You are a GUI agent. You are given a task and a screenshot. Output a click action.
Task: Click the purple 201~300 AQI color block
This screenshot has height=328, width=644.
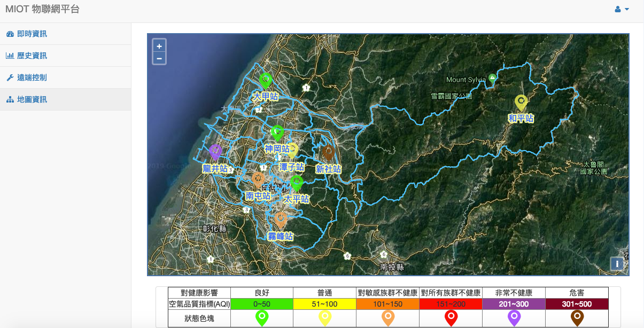[514, 304]
